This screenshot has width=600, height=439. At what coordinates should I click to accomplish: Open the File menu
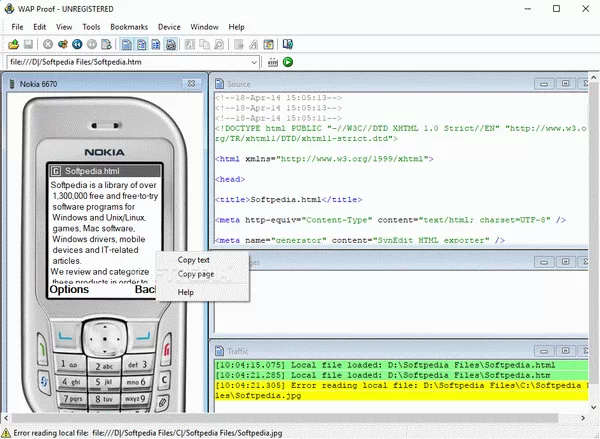tap(17, 27)
